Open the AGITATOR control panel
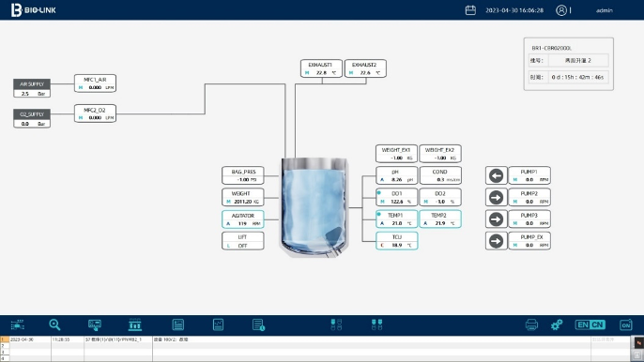 (x=243, y=219)
